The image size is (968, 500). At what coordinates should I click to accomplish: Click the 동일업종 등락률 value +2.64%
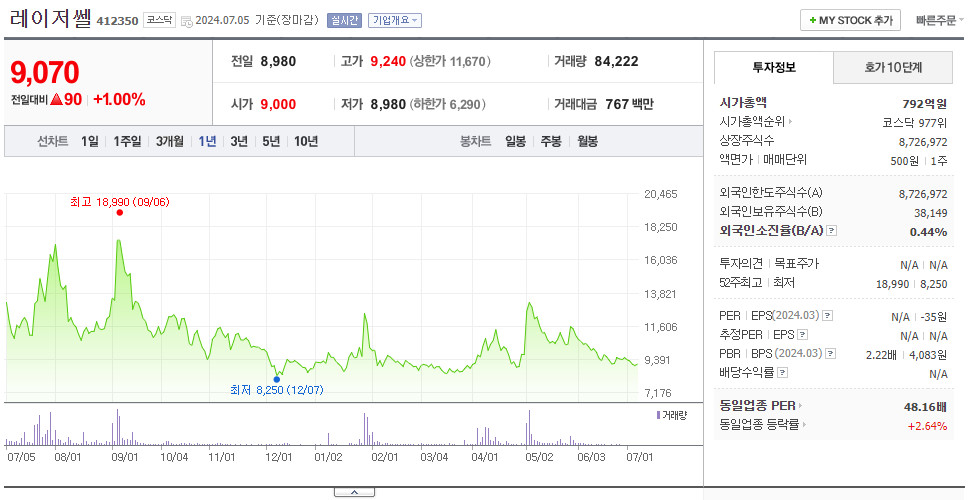927,425
